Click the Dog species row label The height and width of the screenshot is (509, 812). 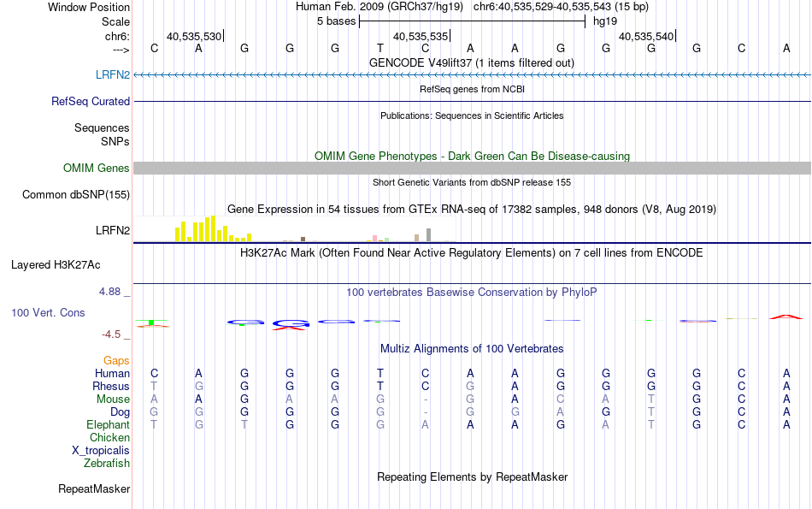[x=121, y=412]
